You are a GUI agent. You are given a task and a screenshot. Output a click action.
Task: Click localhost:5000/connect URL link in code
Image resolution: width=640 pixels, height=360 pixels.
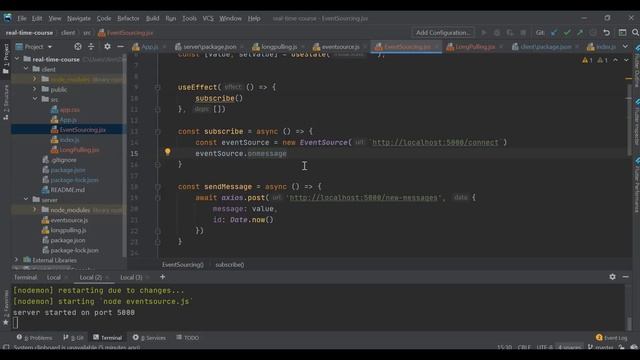(435, 142)
